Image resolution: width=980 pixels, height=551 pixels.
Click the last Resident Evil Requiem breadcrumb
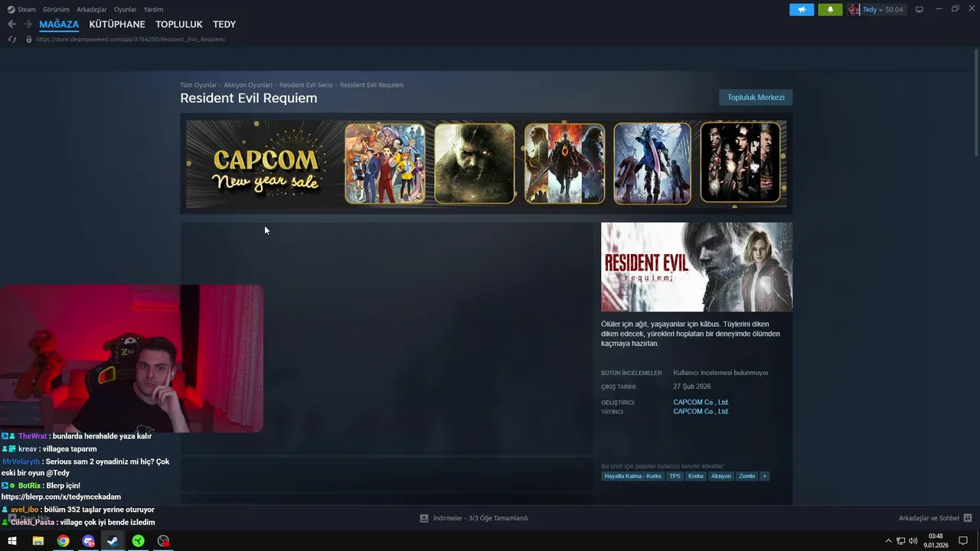point(371,85)
